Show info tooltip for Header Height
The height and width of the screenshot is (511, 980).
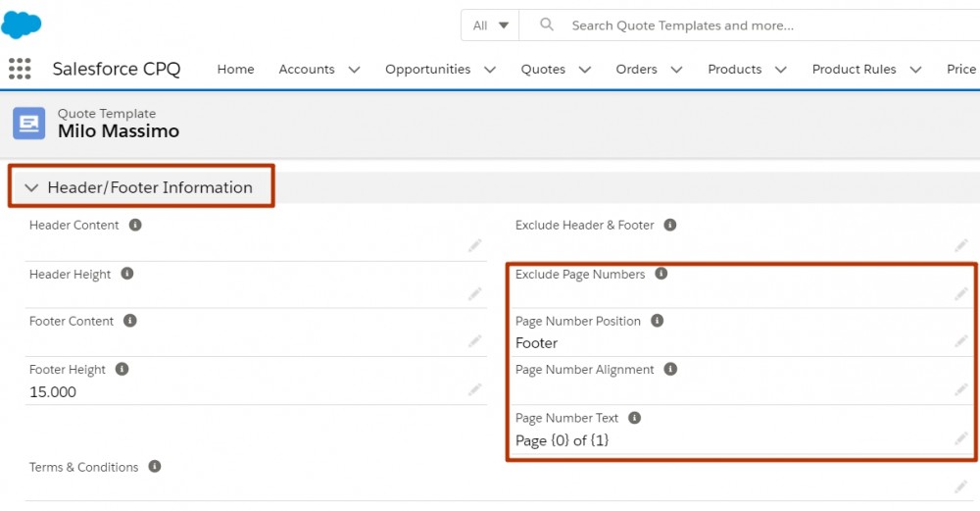click(x=126, y=274)
